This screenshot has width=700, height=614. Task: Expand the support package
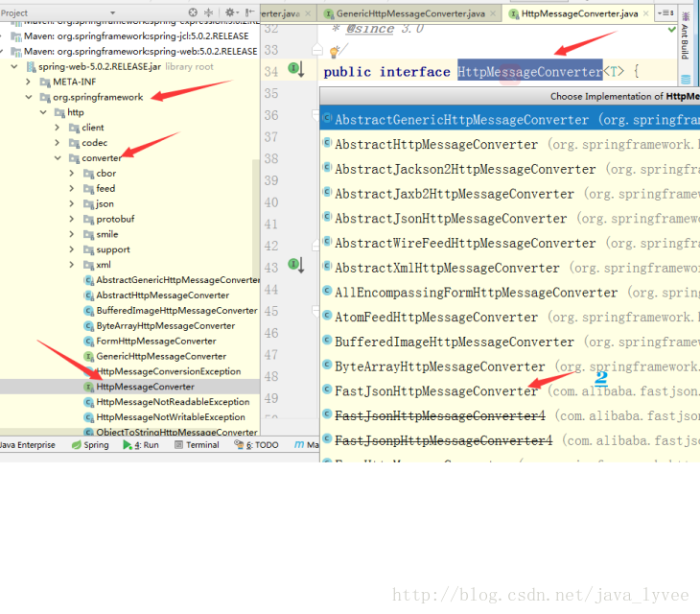tap(71, 249)
